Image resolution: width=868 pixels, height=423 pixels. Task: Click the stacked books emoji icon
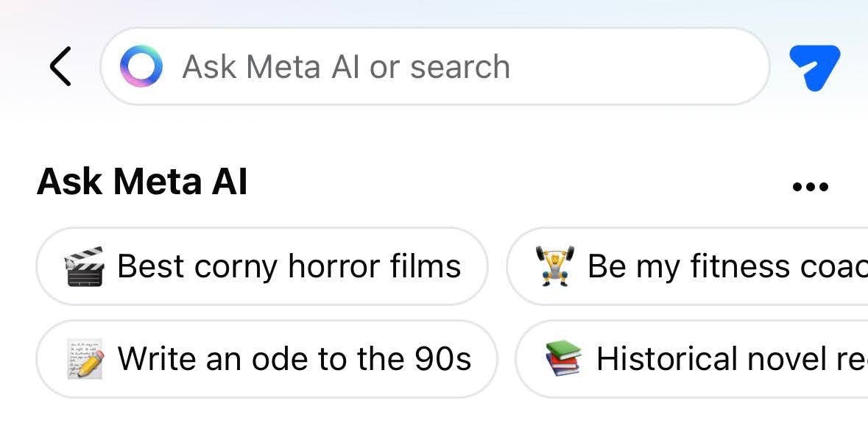click(563, 360)
